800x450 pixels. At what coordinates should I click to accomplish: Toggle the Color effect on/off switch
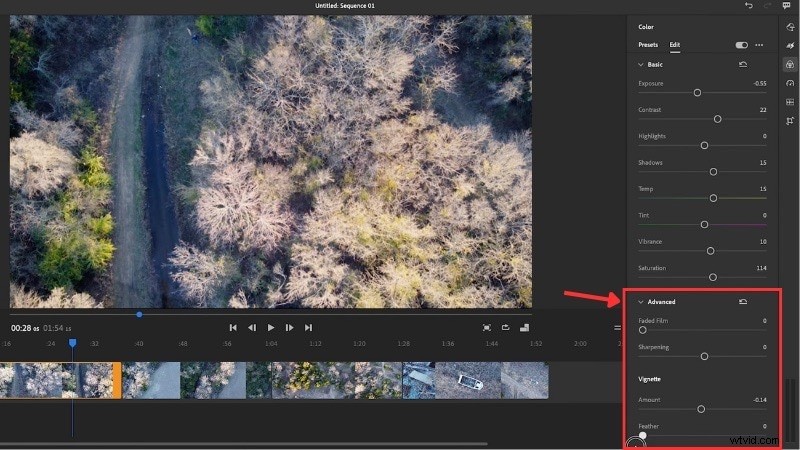pos(741,45)
